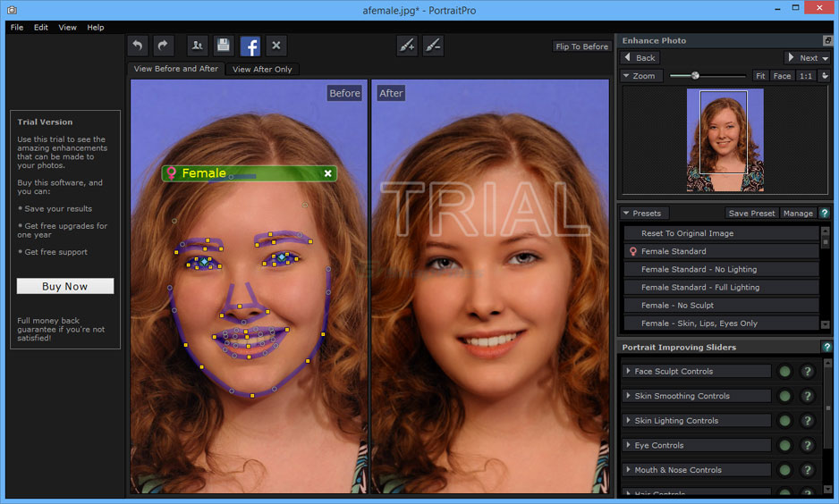Image resolution: width=839 pixels, height=504 pixels.
Task: Adjust the Zoom slider handle
Action: coord(695,76)
